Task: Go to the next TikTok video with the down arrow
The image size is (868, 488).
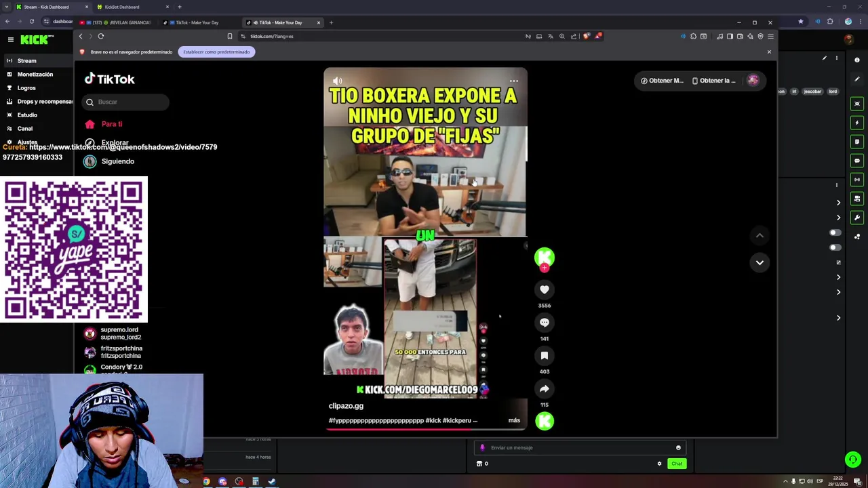Action: coord(759,262)
